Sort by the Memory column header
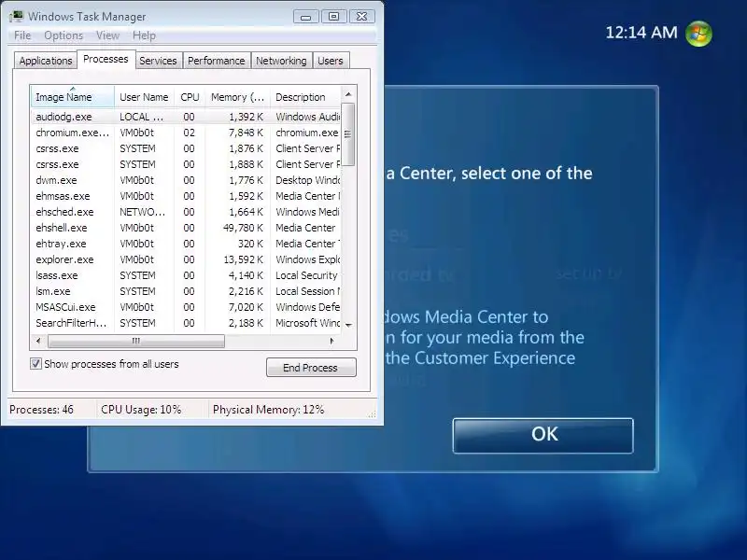The width and height of the screenshot is (747, 560). point(237,97)
